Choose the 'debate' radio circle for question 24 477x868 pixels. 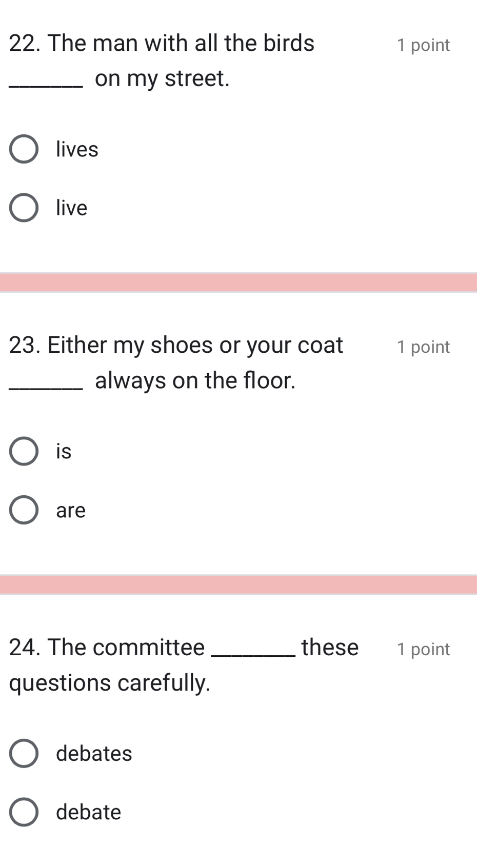(24, 812)
